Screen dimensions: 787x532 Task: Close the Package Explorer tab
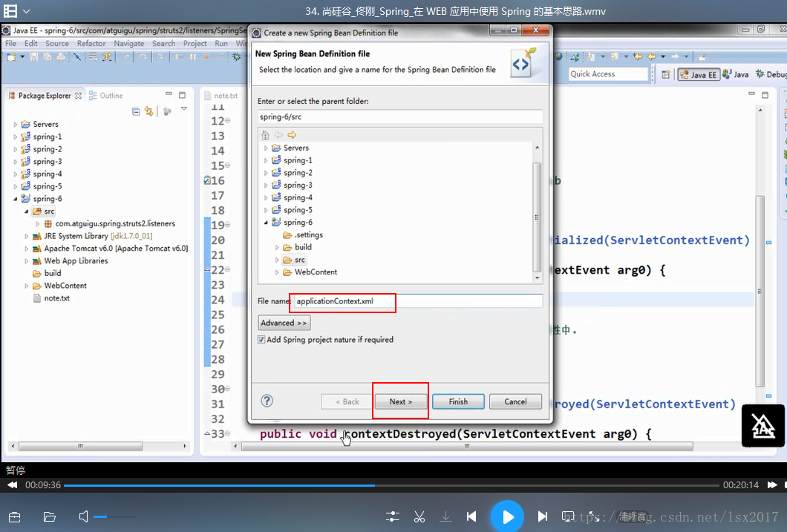[78, 95]
